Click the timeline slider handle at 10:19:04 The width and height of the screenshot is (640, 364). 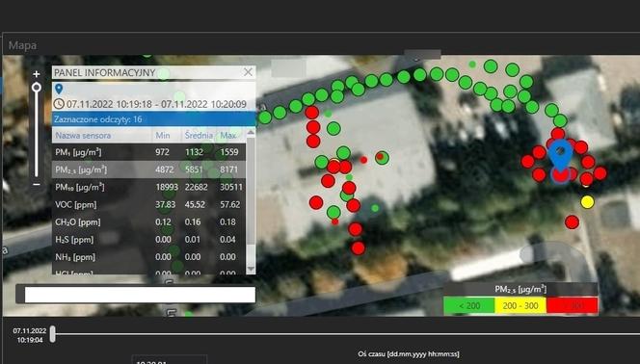pos(53,334)
